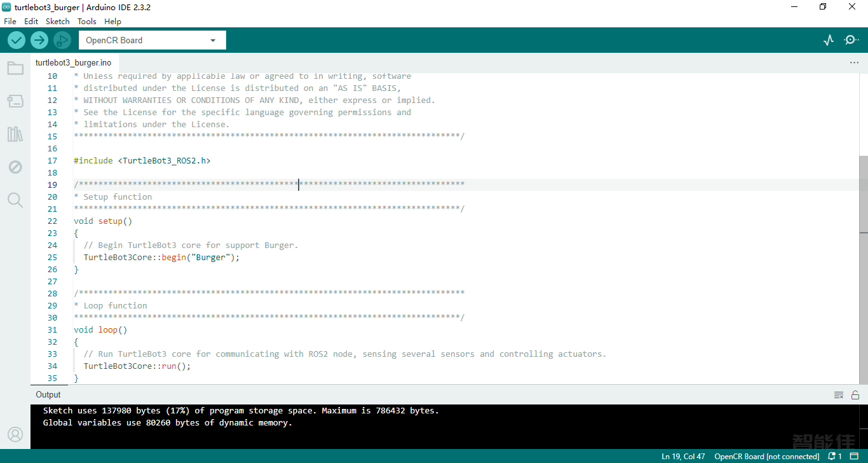Open the Serial Monitor

[x=851, y=39]
